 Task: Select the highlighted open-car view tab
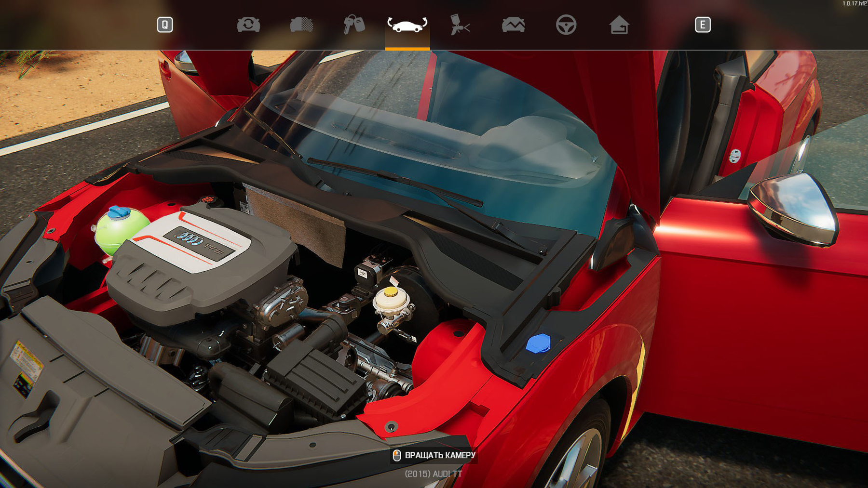point(407,25)
